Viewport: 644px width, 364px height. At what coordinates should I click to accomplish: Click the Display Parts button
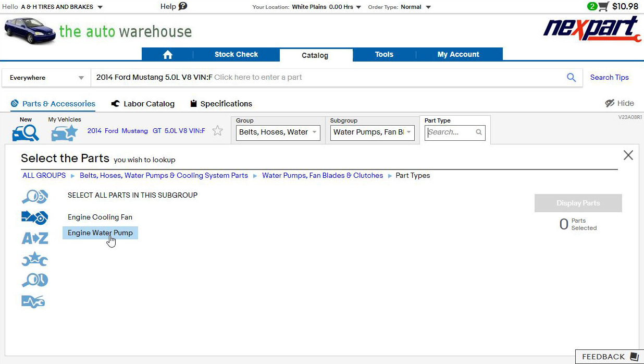point(578,203)
